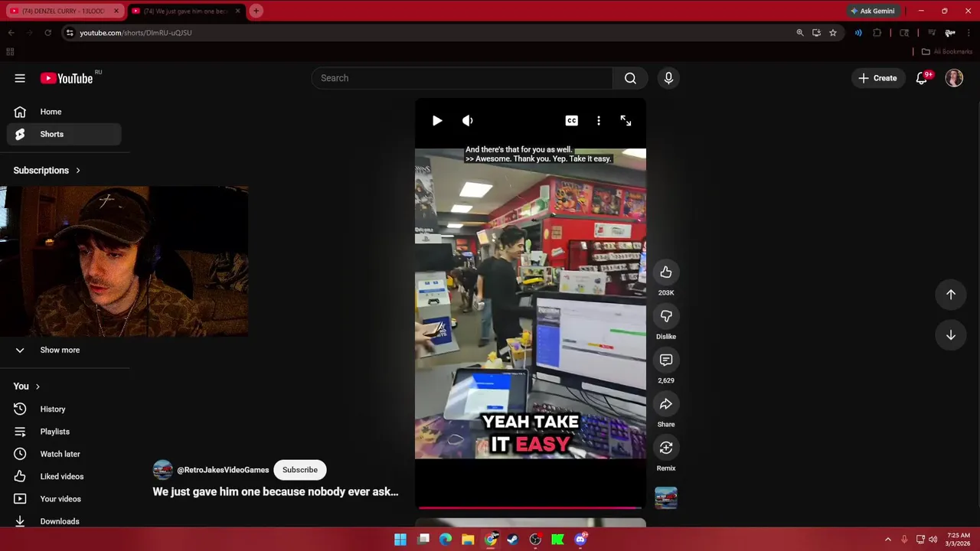The width and height of the screenshot is (980, 551).
Task: Expand the You section chevron
Action: pos(38,386)
